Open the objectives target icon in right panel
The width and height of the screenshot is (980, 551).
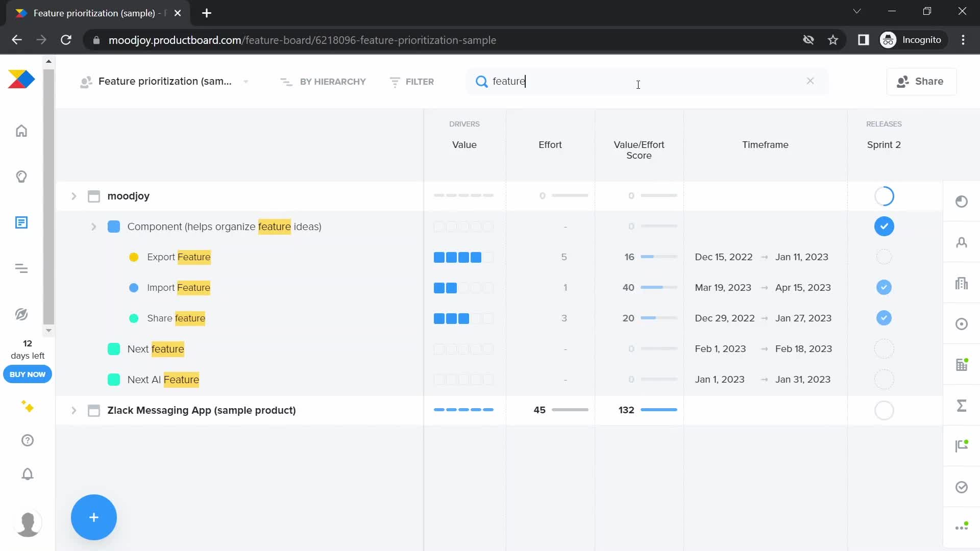(x=962, y=324)
